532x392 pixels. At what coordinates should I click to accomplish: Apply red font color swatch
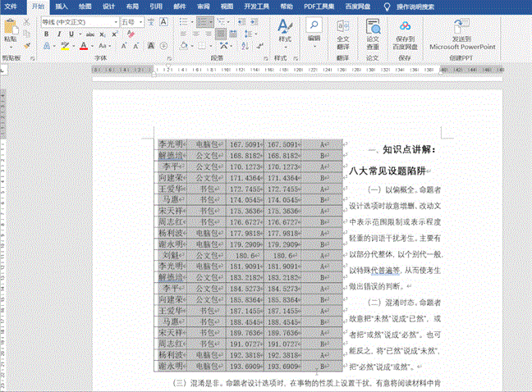click(83, 46)
